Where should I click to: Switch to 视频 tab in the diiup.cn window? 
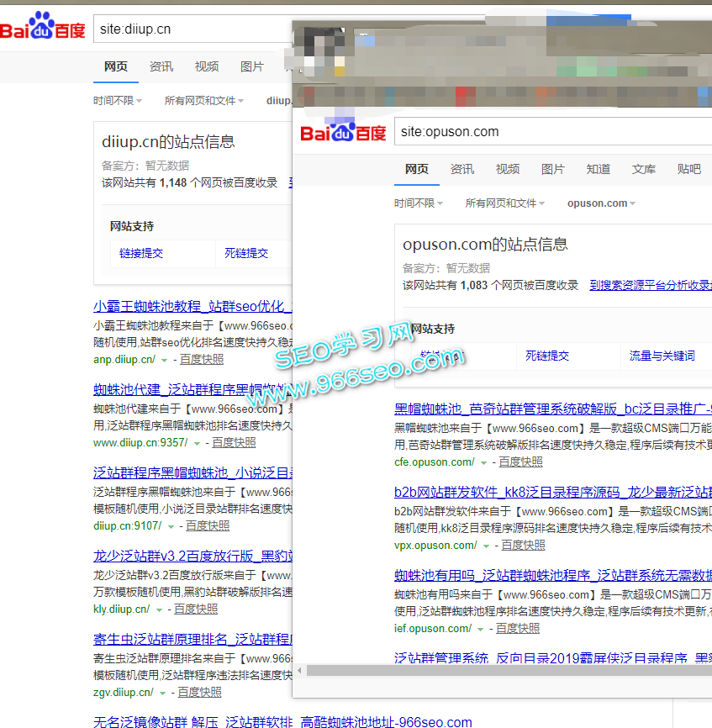pos(207,66)
